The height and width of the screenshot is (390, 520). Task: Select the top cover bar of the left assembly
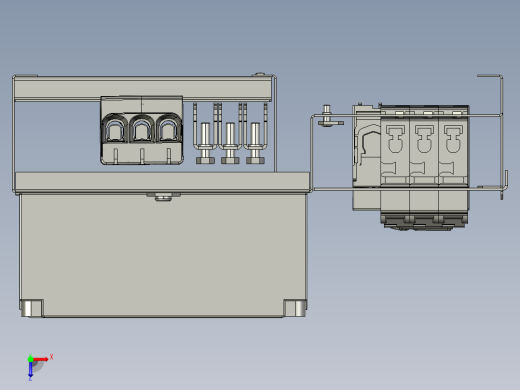pos(143,88)
